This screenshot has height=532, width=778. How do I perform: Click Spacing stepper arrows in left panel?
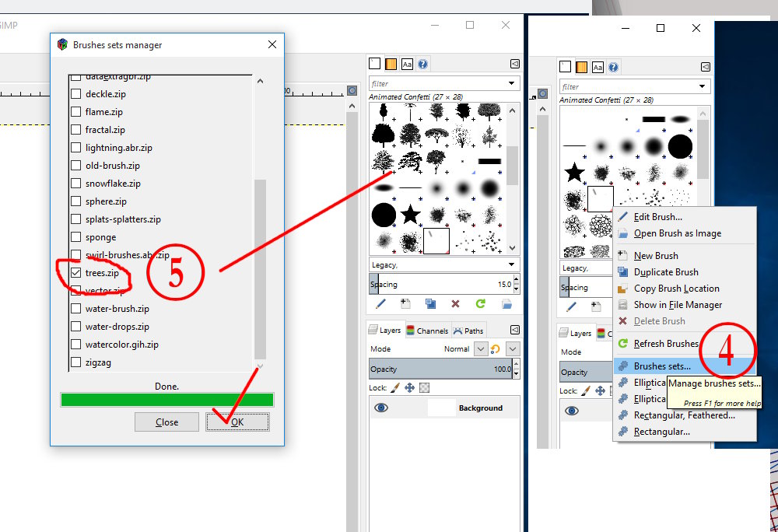click(517, 284)
